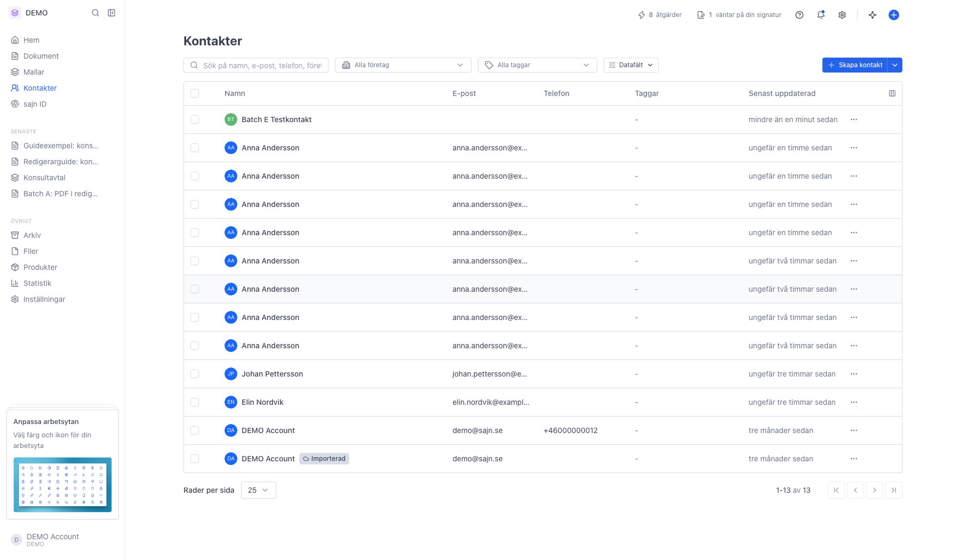This screenshot has width=960, height=560.
Task: Open row actions for Johan Pettersson
Action: pos(854,374)
